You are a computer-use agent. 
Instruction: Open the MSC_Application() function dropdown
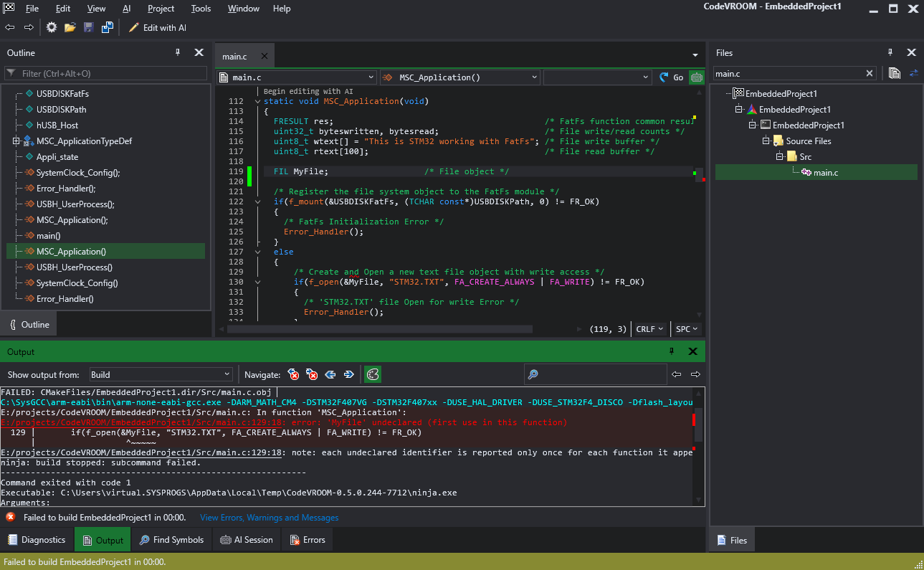(459, 77)
